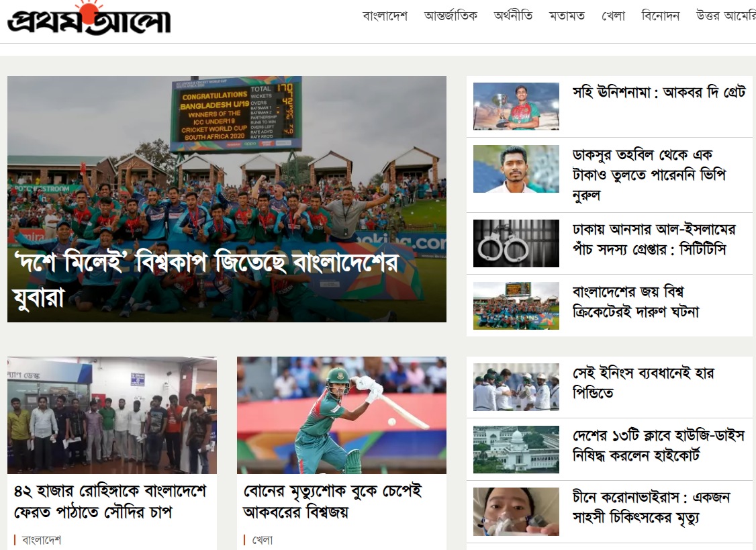Open the বাংলাদেশ menu item

[385, 16]
